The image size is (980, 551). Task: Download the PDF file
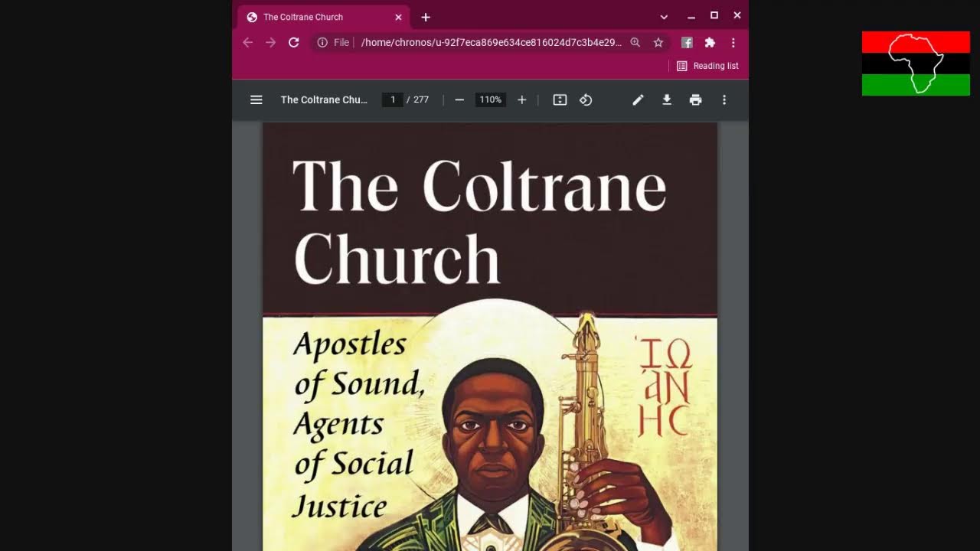pyautogui.click(x=667, y=99)
